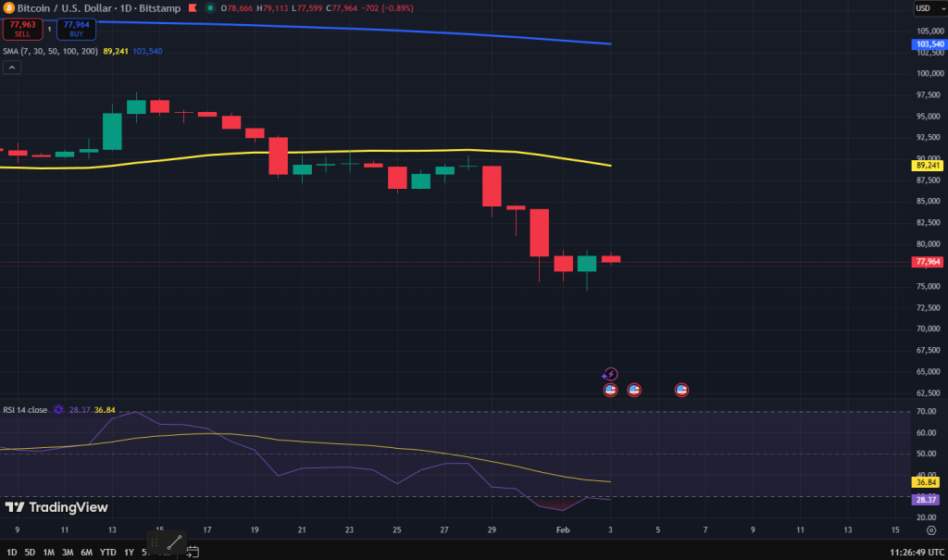Click the blue SMA value 103,540 in legend
This screenshot has width=948, height=560.
click(x=147, y=52)
